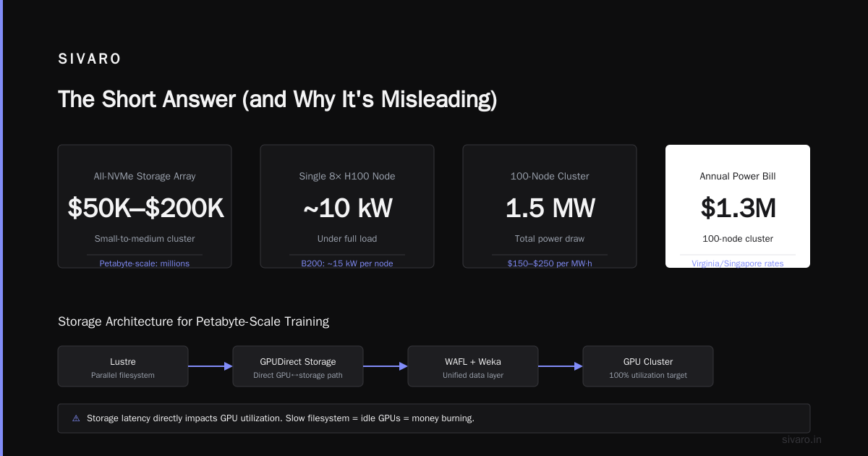
Task: Click the SIVARO brand logo text
Action: click(90, 59)
